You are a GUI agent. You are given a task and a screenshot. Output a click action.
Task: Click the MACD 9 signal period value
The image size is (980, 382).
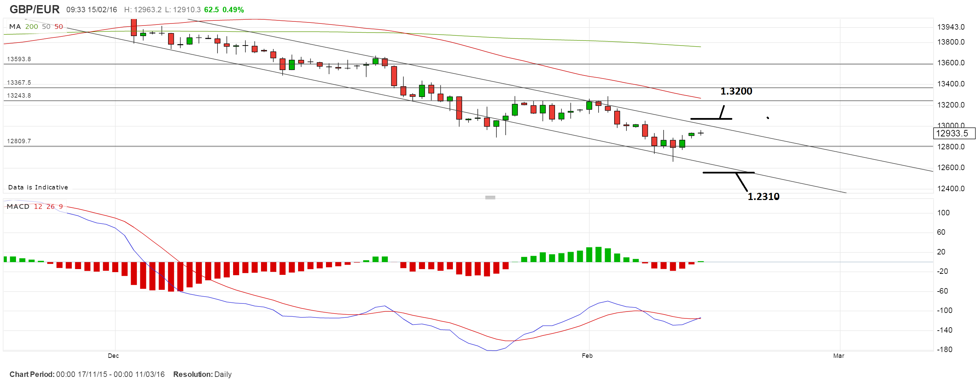pyautogui.click(x=61, y=206)
